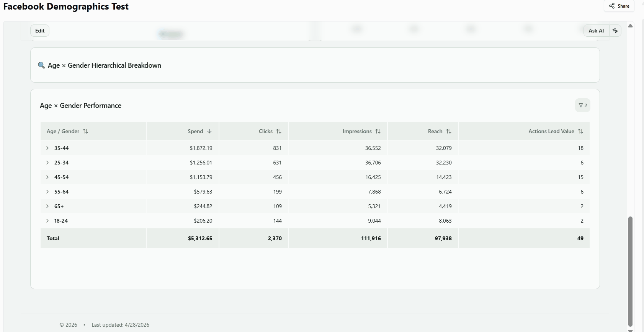Screen dimensions: 644x332
Task: Click the Share button
Action: [x=619, y=6]
